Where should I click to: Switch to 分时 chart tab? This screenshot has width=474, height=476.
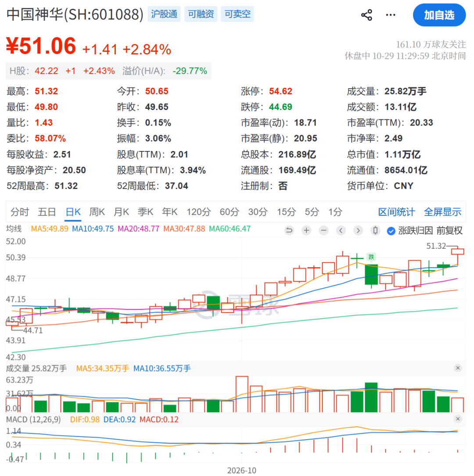pos(20,212)
